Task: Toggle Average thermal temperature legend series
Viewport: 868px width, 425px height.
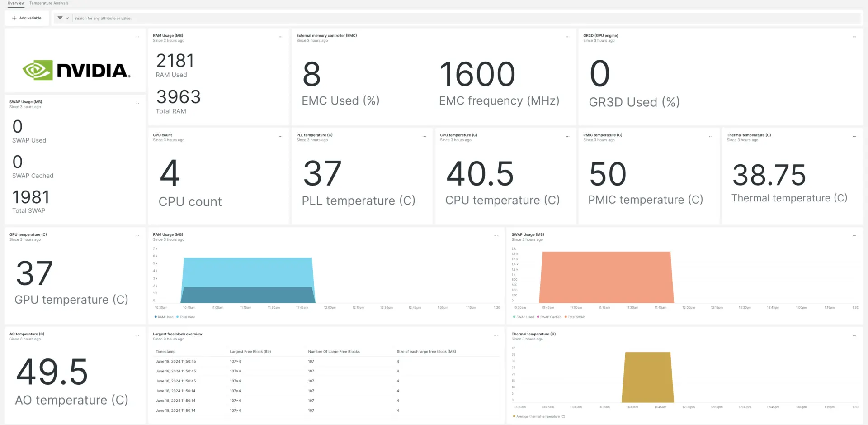Action: coord(540,416)
